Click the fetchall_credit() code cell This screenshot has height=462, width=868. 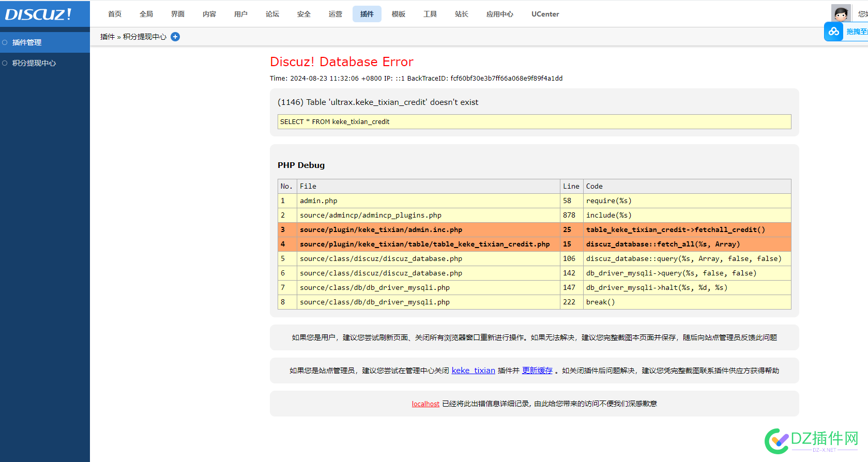point(687,229)
